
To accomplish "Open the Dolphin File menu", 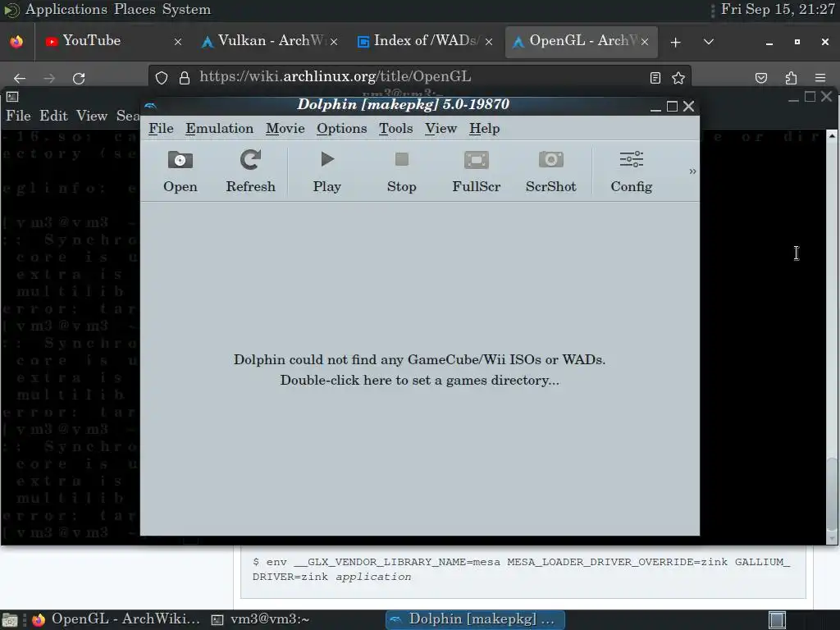I will point(161,129).
